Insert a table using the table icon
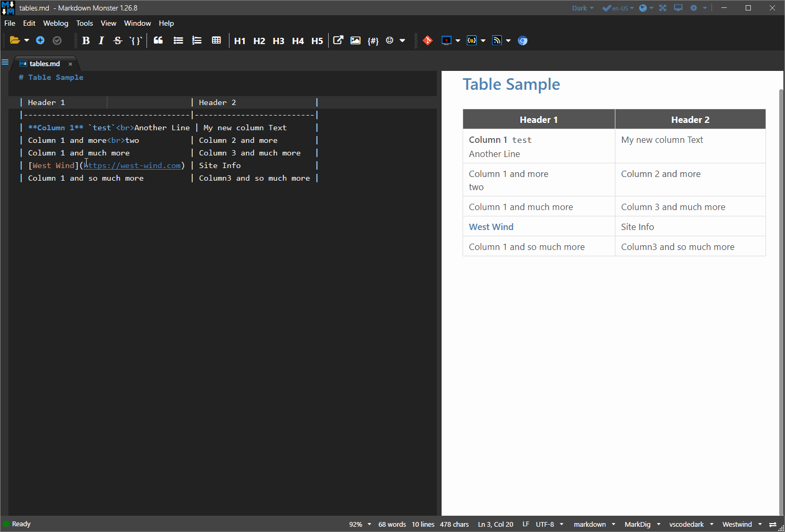The image size is (785, 532). [216, 40]
